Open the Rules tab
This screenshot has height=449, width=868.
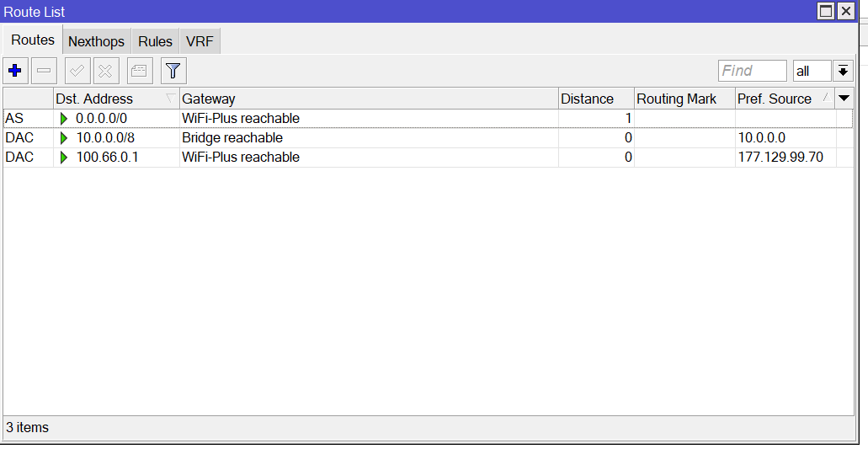pos(155,41)
